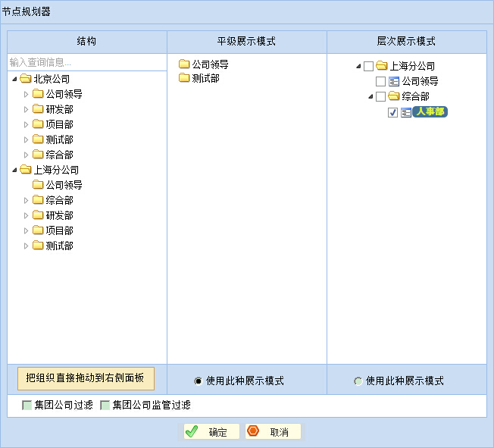Collapse 综合部 node in hierarchy panel
The height and width of the screenshot is (448, 494).
pos(370,97)
